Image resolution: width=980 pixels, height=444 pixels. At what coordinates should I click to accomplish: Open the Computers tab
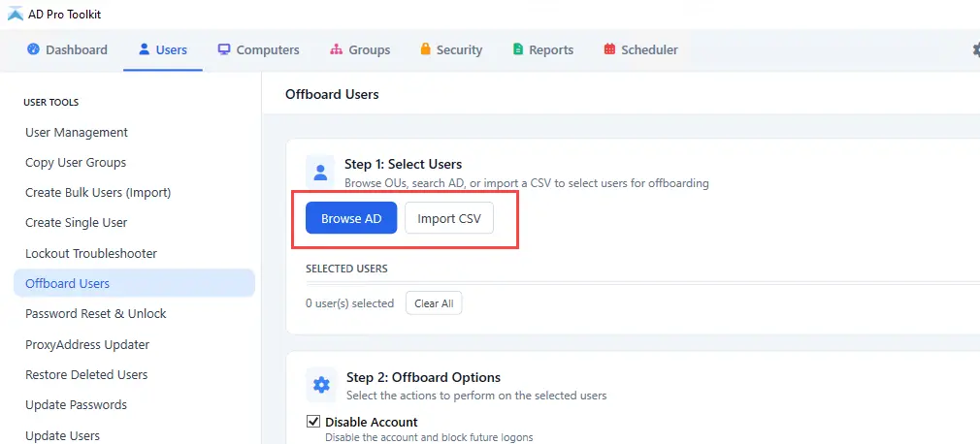[x=258, y=50]
